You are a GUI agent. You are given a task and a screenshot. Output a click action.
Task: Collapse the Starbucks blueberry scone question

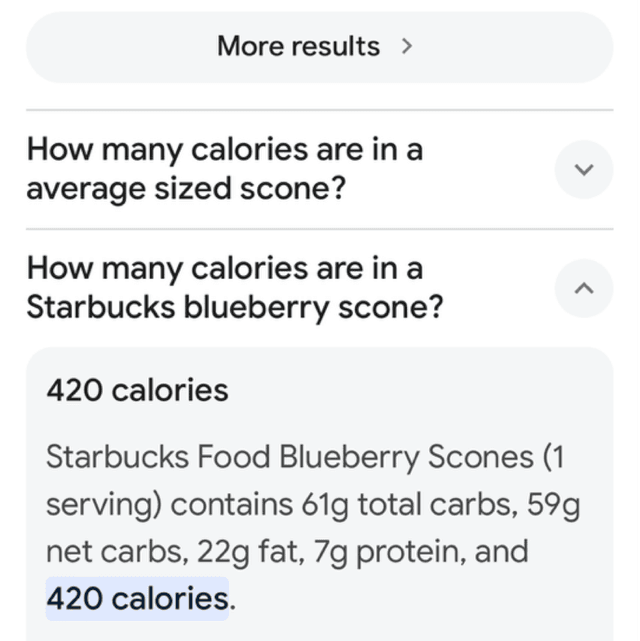click(x=583, y=288)
